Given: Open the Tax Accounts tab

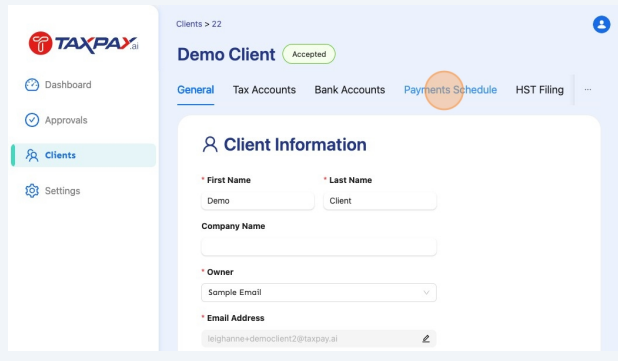Looking at the screenshot, I should pyautogui.click(x=264, y=90).
